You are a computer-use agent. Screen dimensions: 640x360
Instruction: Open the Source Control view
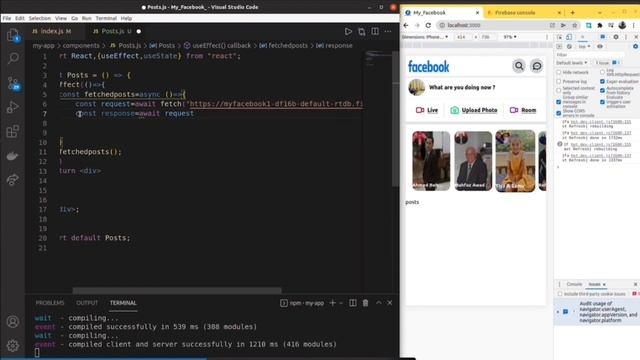tap(13, 83)
